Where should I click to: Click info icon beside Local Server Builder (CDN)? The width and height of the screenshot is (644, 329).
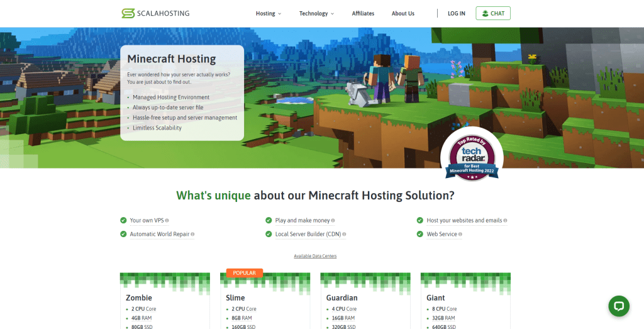coord(344,235)
